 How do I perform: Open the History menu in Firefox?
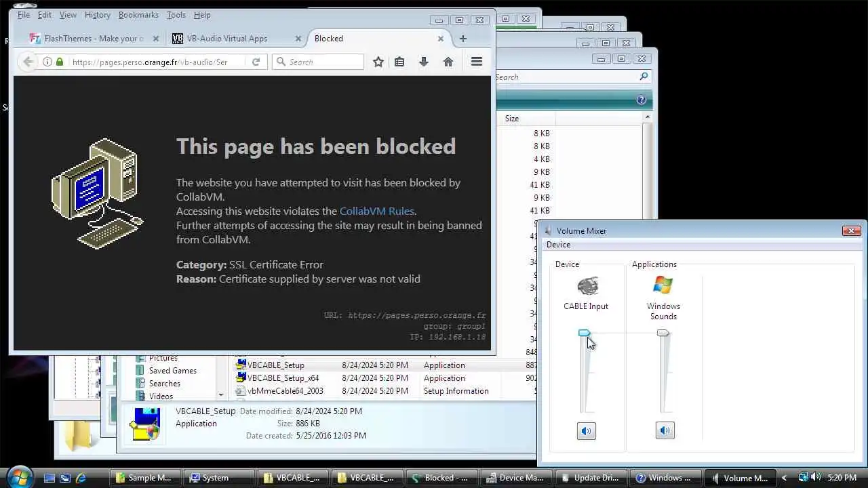(x=97, y=15)
